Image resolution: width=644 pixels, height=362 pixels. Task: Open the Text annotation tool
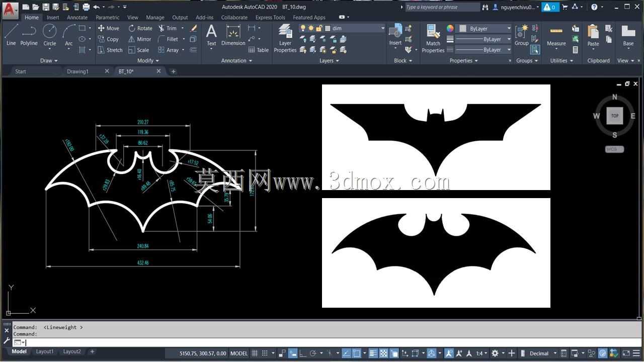[x=211, y=35]
